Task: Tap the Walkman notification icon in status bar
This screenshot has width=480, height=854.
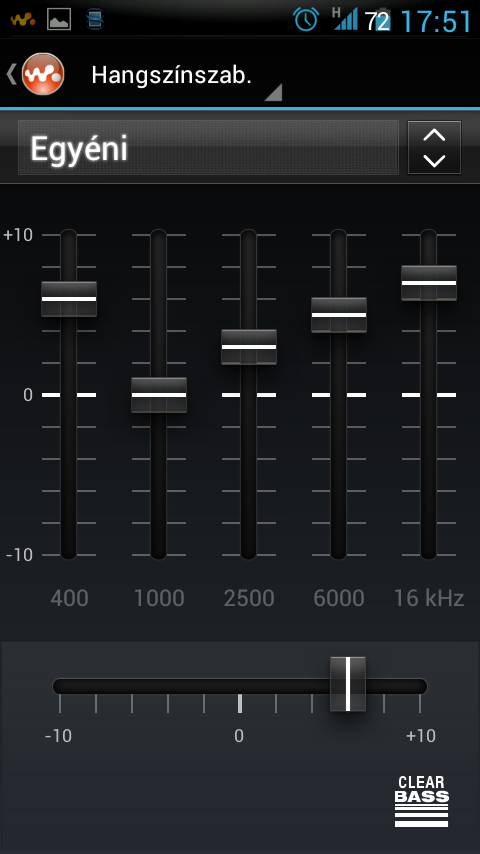Action: coord(23,21)
